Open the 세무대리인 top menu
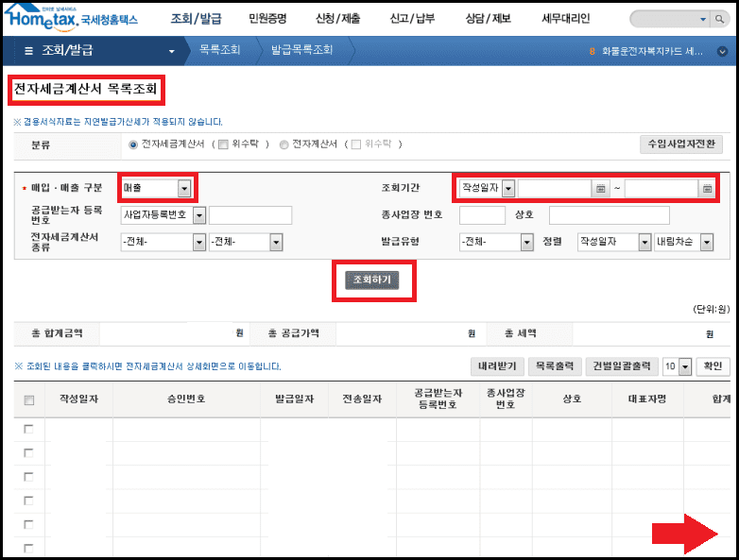739x560 pixels. coord(565,19)
